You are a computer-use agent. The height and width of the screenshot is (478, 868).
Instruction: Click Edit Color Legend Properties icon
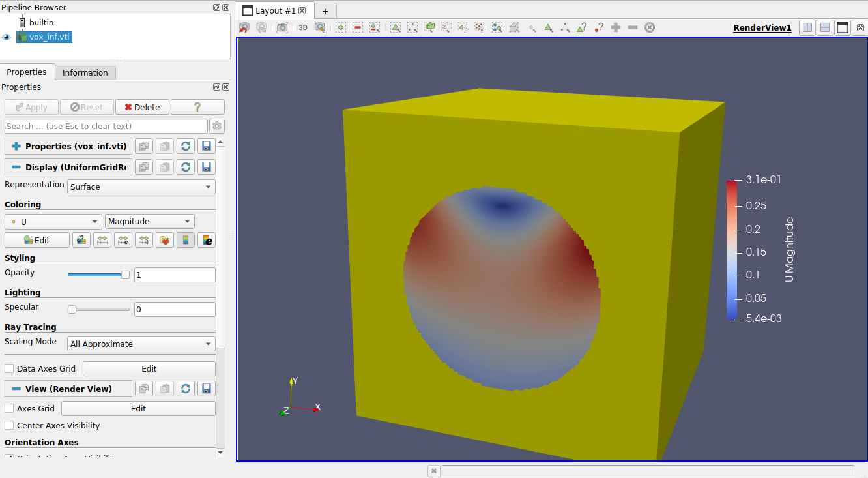point(207,240)
